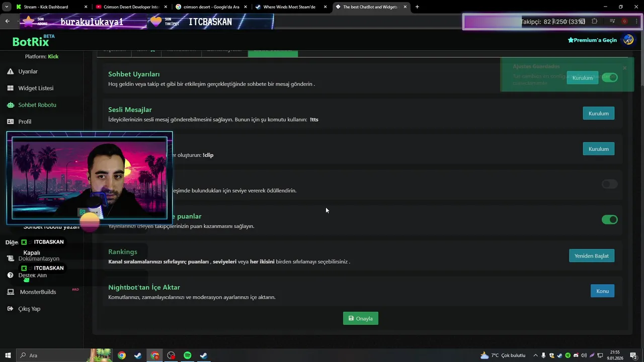Image resolution: width=644 pixels, height=362 pixels.
Task: Switch to Where Winds Meet Steam tab
Action: click(x=291, y=7)
